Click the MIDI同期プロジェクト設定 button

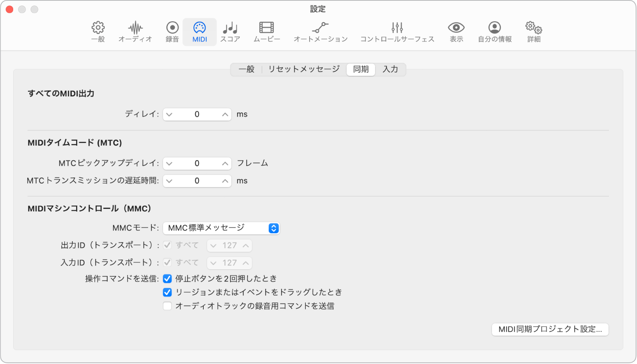(549, 329)
